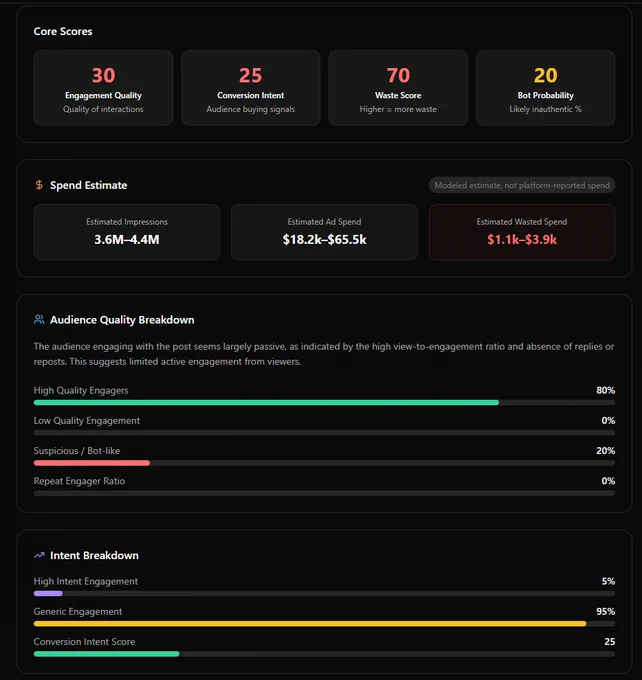Click the '70' waste score number

pyautogui.click(x=398, y=75)
